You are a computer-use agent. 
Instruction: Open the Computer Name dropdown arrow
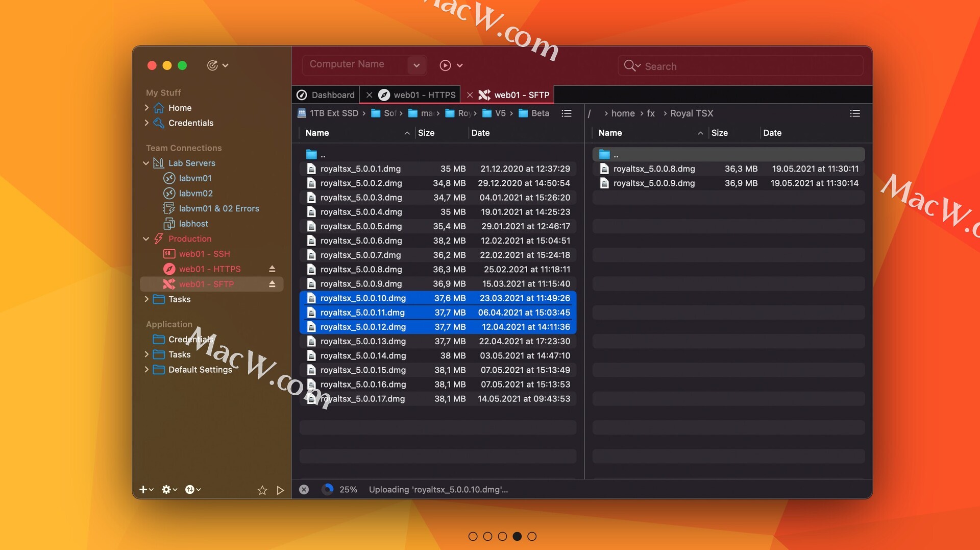416,65
